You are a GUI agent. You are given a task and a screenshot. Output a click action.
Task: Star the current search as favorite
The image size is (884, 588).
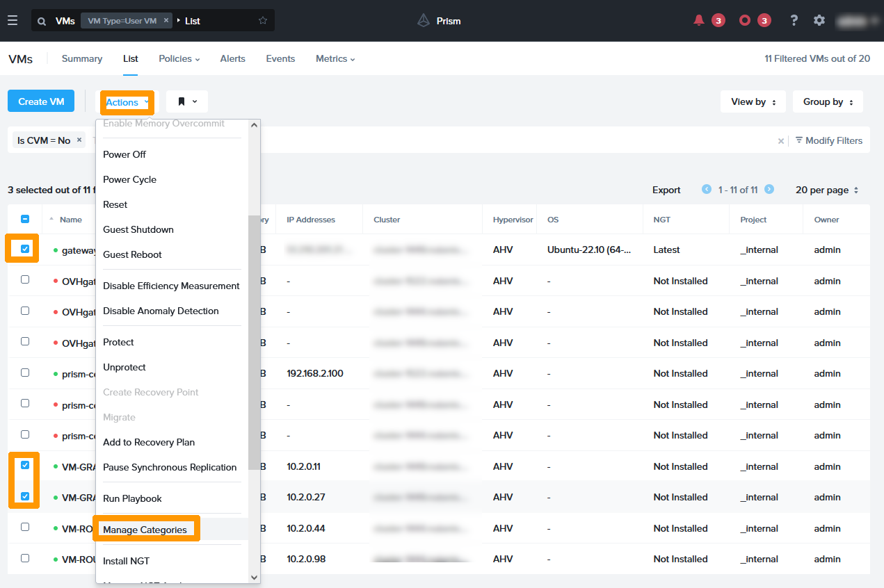click(263, 21)
